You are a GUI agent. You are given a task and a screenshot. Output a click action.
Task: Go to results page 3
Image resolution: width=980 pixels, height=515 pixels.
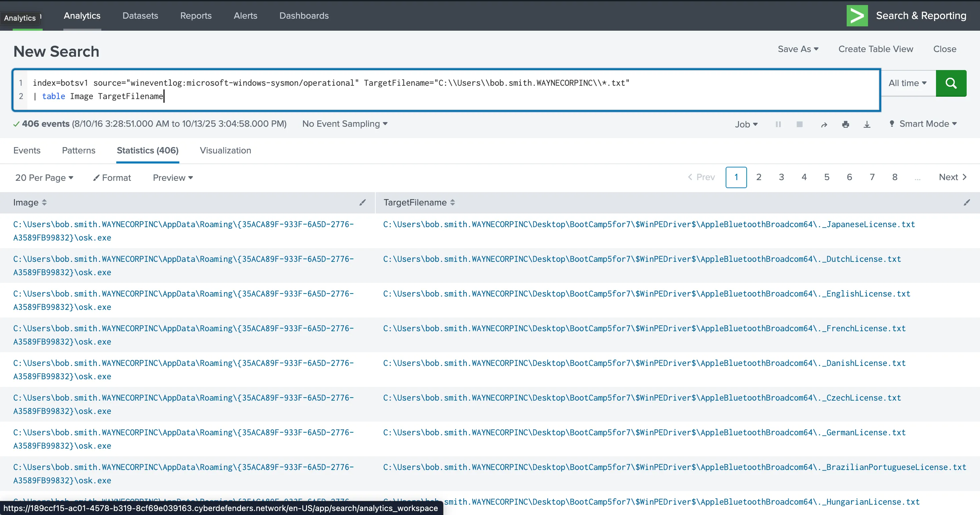[781, 177]
